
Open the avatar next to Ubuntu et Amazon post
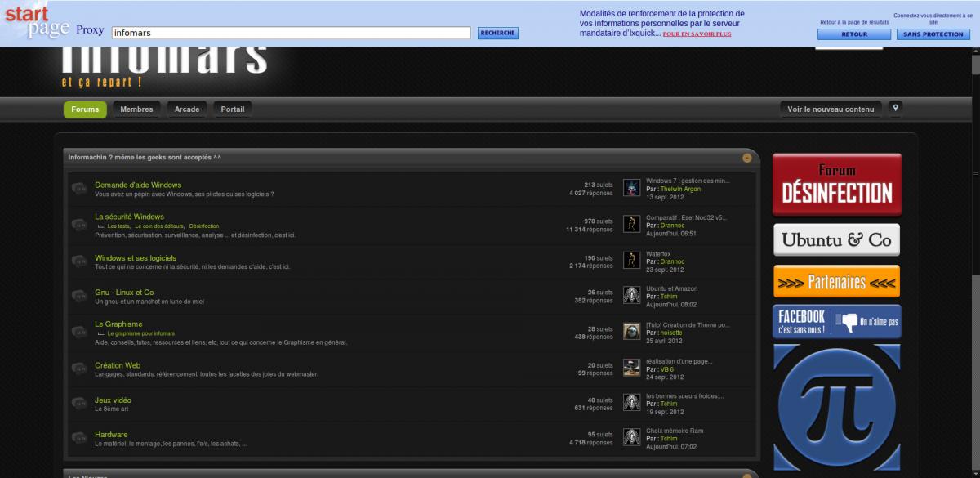(x=631, y=295)
